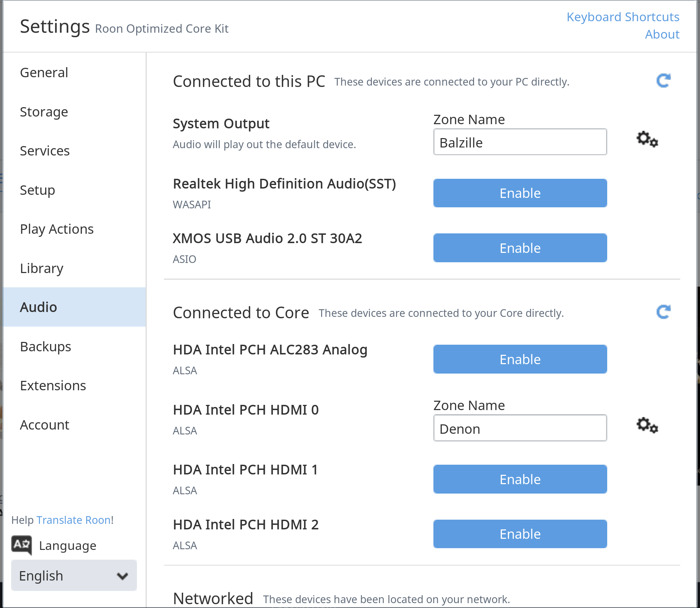Open gear settings for System Output zone
The image size is (700, 608).
click(647, 139)
